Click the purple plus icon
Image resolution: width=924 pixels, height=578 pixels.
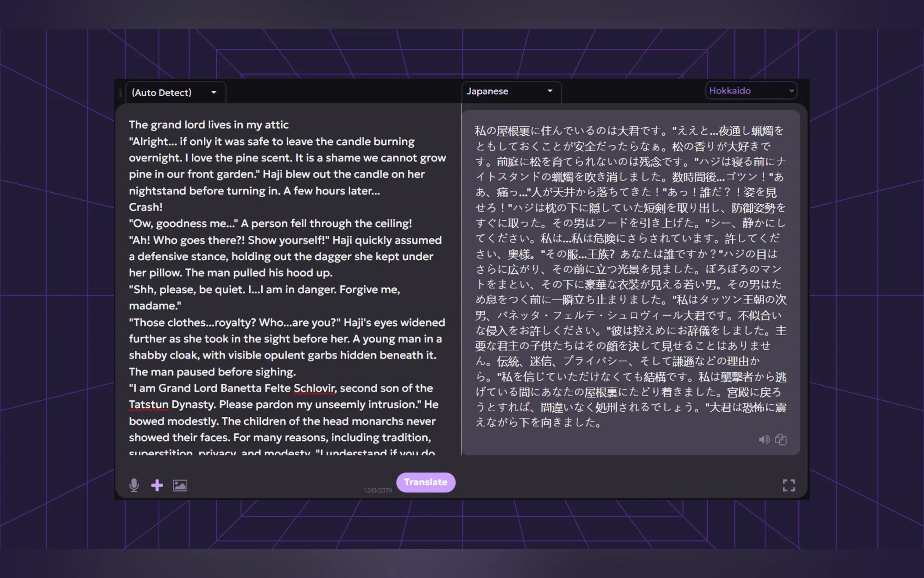[157, 486]
